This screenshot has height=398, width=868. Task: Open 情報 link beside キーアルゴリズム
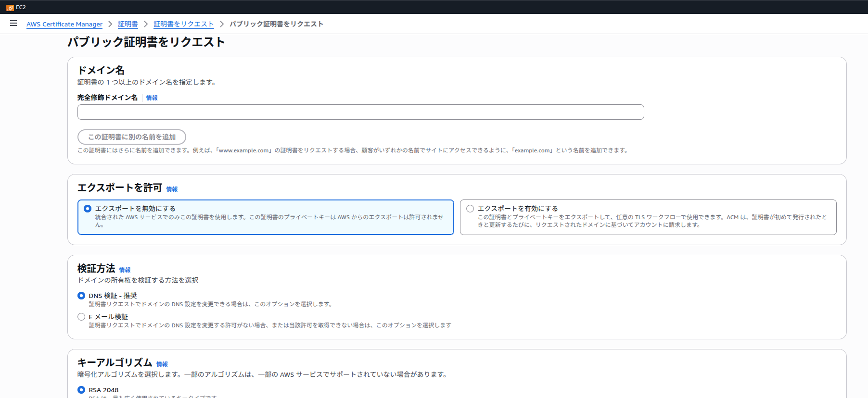pyautogui.click(x=162, y=364)
